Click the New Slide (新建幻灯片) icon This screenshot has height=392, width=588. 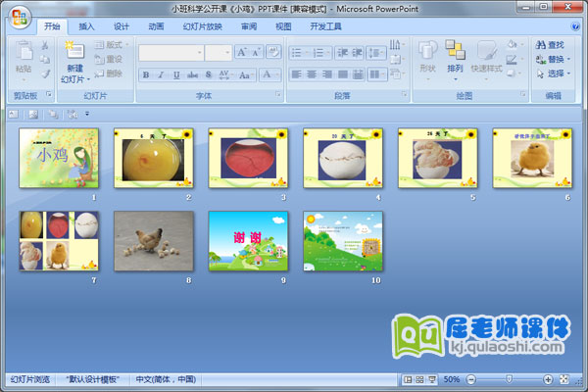pyautogui.click(x=75, y=51)
